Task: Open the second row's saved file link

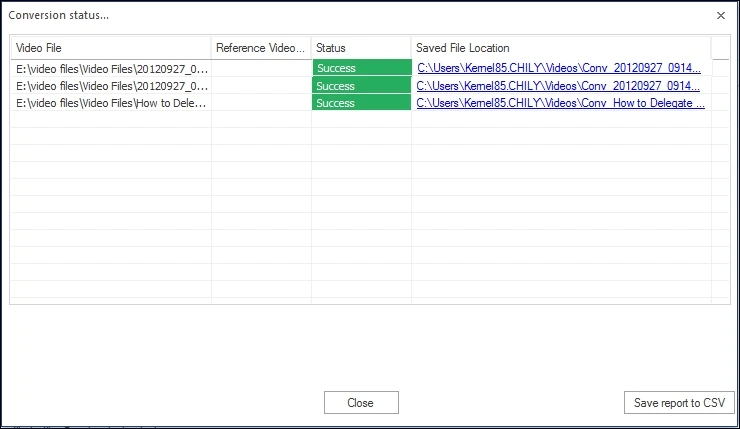Action: coord(558,86)
